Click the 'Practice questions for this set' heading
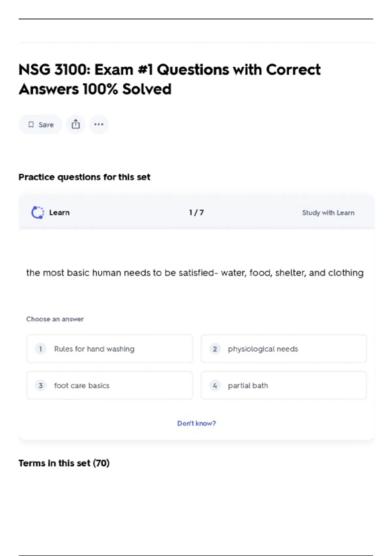392x556 pixels. pyautogui.click(x=84, y=177)
